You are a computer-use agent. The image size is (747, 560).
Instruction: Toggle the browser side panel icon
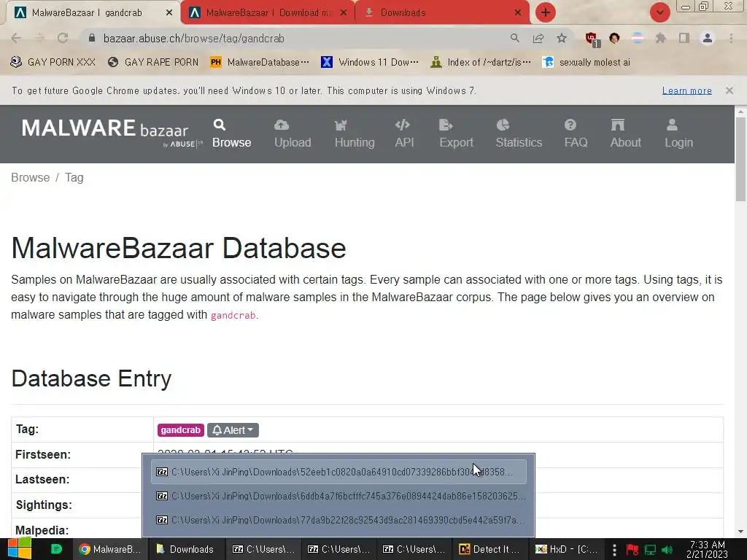(684, 38)
